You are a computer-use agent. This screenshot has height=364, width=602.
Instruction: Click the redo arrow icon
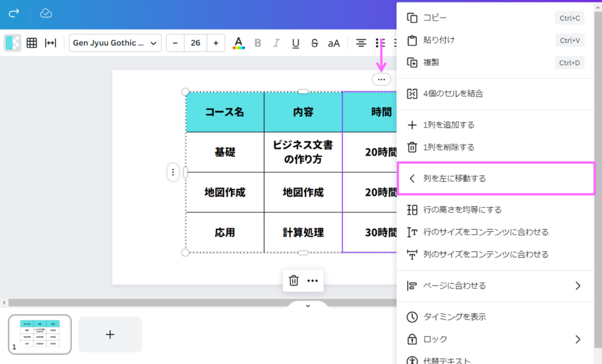(x=14, y=13)
